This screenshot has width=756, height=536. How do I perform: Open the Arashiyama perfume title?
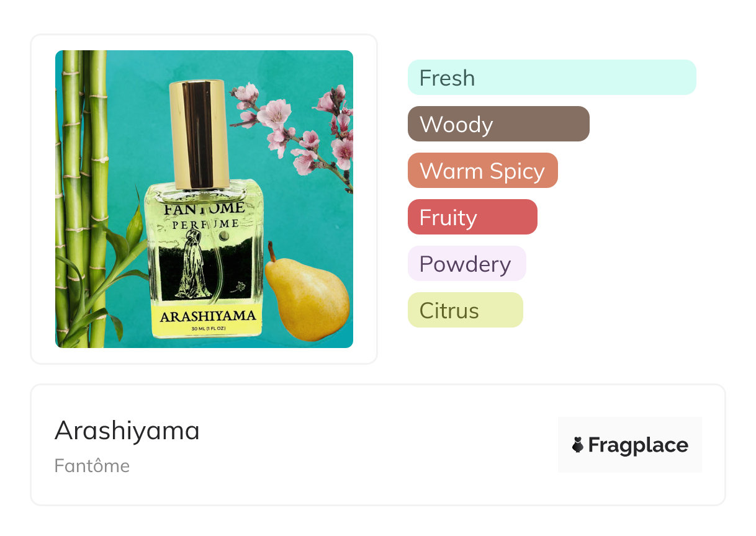127,431
